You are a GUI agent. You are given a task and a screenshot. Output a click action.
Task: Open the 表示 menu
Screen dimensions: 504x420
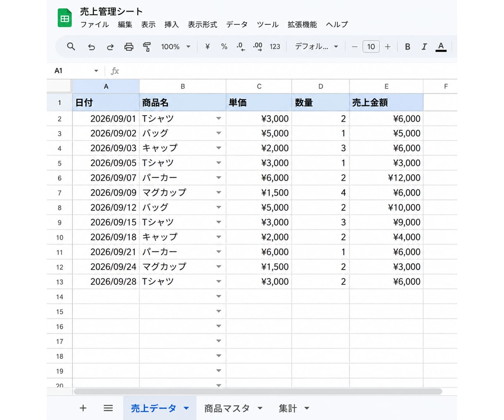coord(148,24)
